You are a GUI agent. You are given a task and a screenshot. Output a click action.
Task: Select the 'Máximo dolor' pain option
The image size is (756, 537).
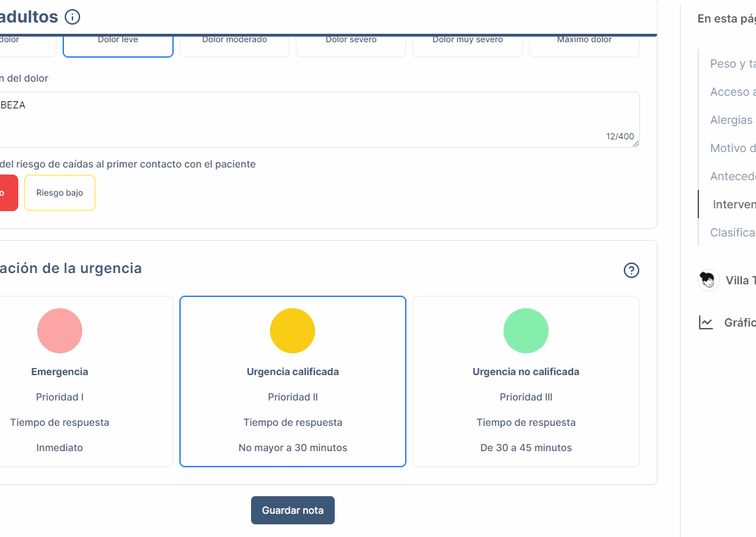pos(584,46)
